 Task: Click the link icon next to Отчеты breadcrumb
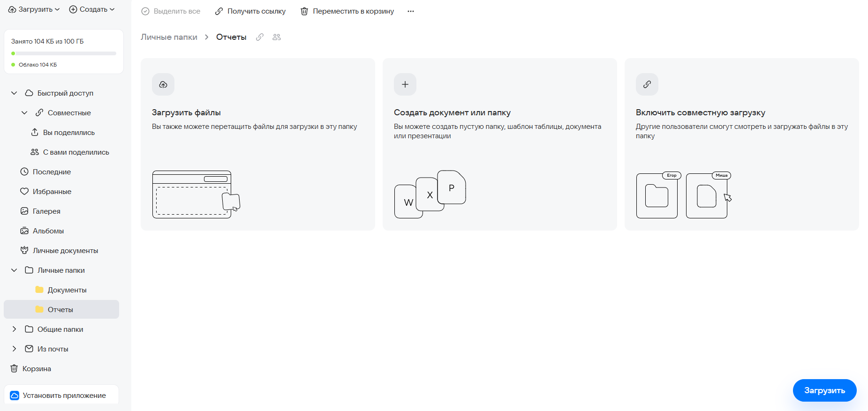[x=260, y=37]
